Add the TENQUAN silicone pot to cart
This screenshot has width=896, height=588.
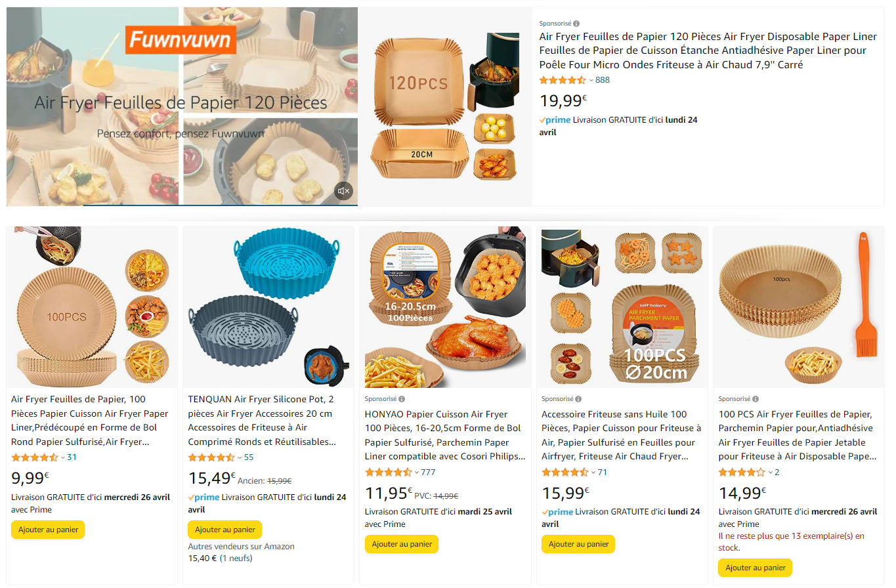225,530
